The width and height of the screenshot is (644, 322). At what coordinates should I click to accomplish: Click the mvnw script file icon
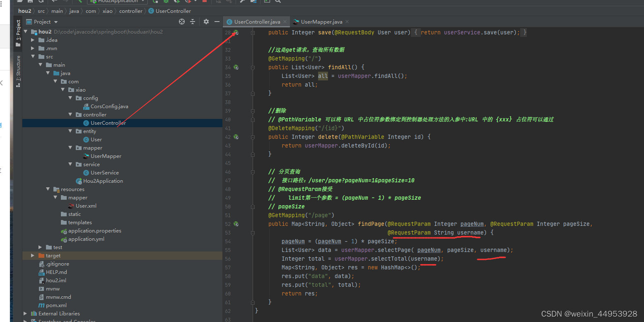pyautogui.click(x=41, y=289)
